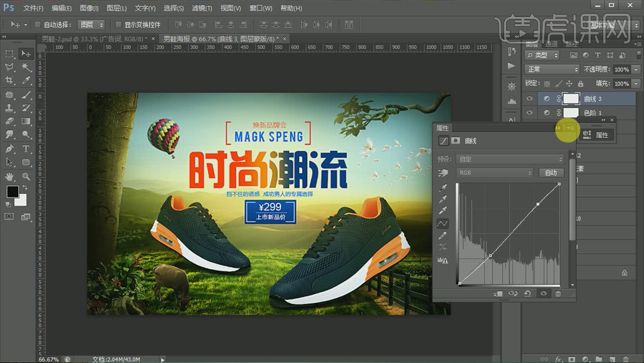Enable the 自动选择 checkbox
Image resolution: width=644 pixels, height=363 pixels.
[37, 25]
